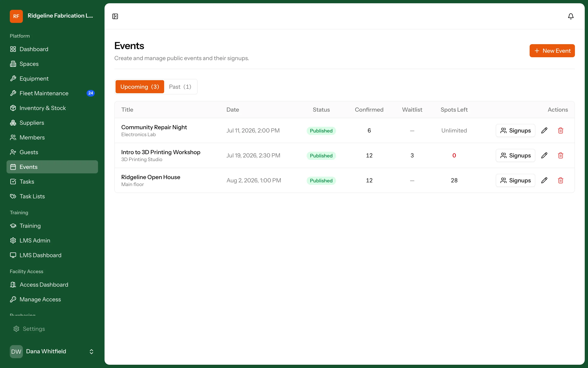Click the Suppliers icon in the sidebar
Viewport: 588px width, 368px height.
[x=13, y=123]
